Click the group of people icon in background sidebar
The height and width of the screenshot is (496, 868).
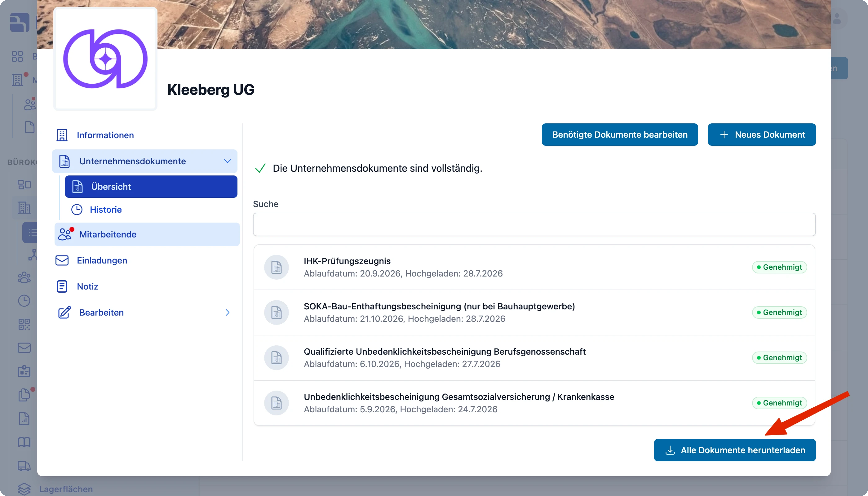pyautogui.click(x=24, y=277)
